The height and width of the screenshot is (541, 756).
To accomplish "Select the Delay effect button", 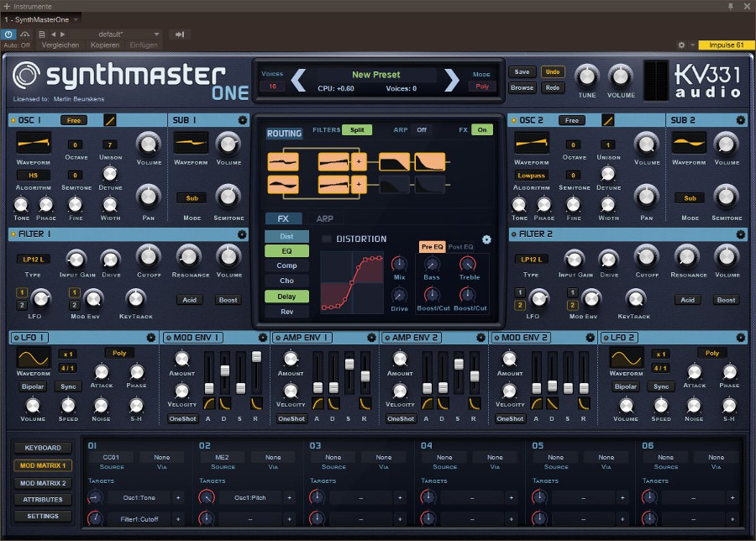I will coord(286,297).
